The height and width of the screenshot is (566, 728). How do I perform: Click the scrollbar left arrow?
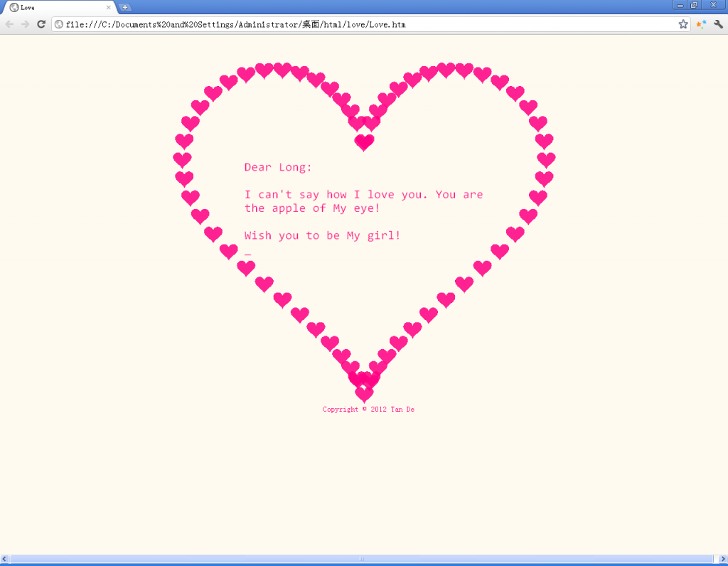4,559
